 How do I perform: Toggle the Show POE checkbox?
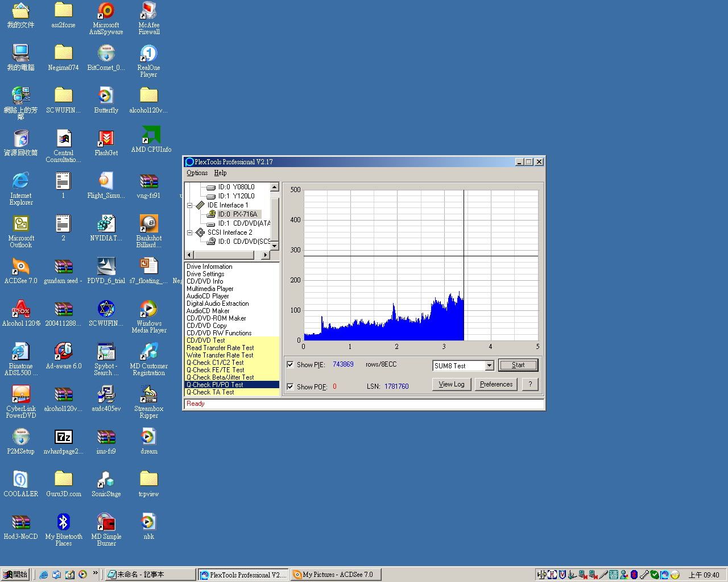point(291,386)
